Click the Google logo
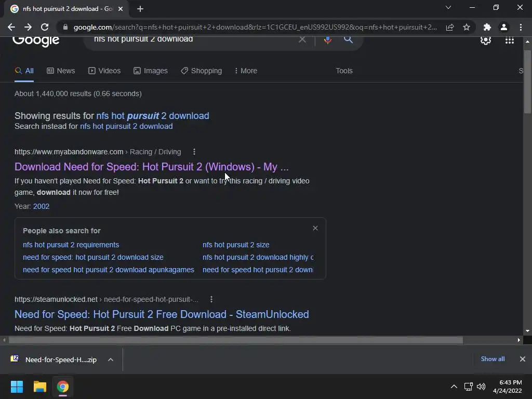 pos(36,41)
